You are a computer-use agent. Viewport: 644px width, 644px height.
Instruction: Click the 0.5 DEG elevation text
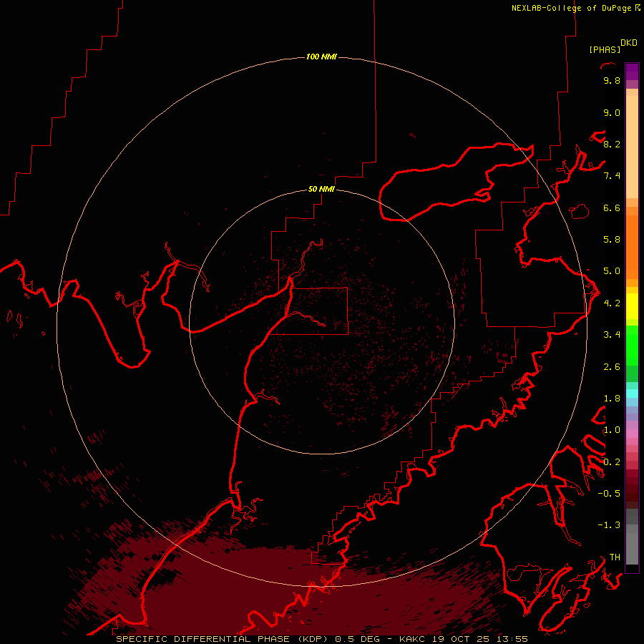point(357,639)
